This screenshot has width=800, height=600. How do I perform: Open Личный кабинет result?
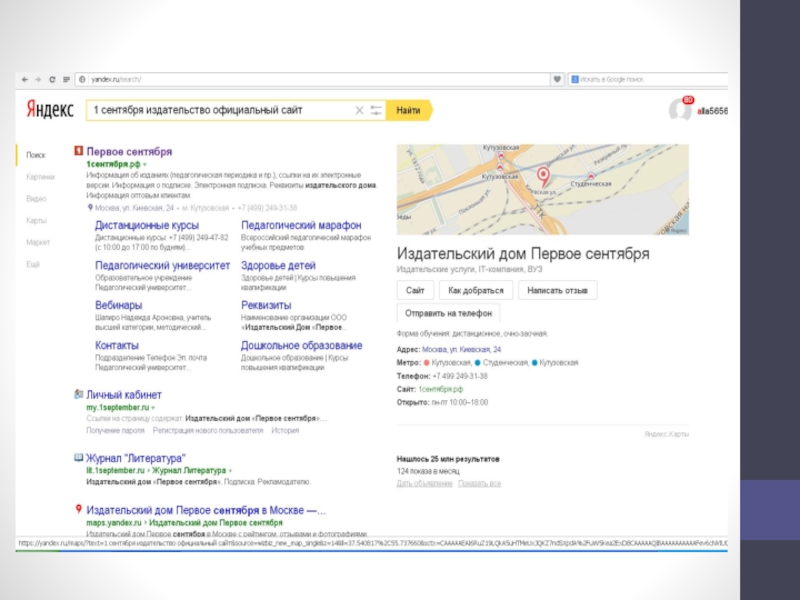click(124, 394)
